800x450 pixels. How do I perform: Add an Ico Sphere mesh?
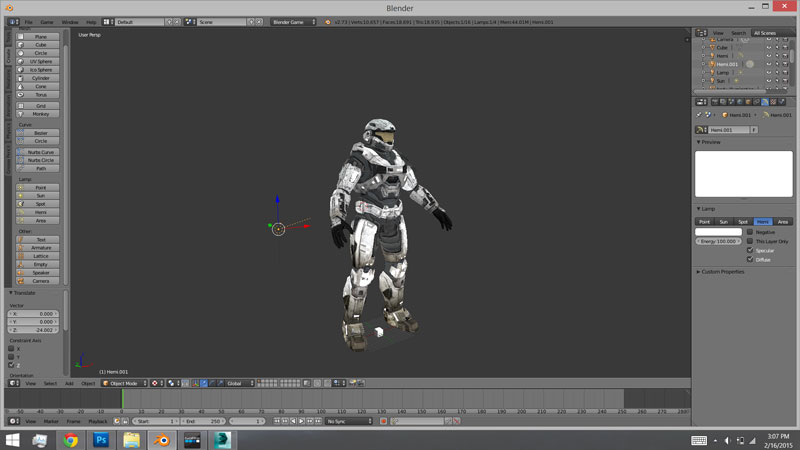38,69
